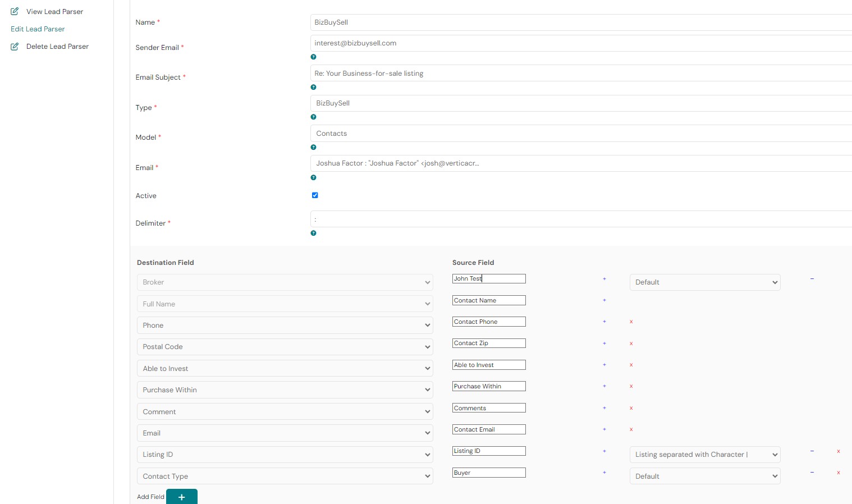Click the help icon under Email Subject
This screenshot has height=504, width=852.
point(313,87)
